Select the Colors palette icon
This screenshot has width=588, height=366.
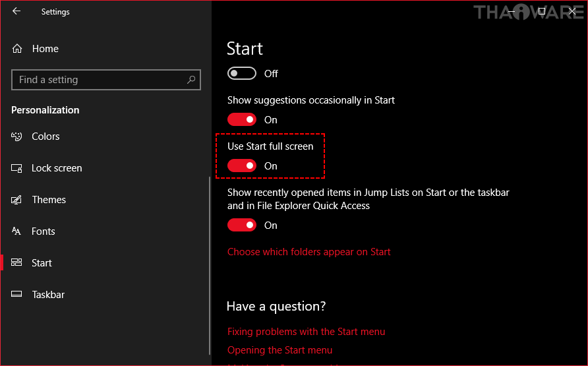click(17, 137)
